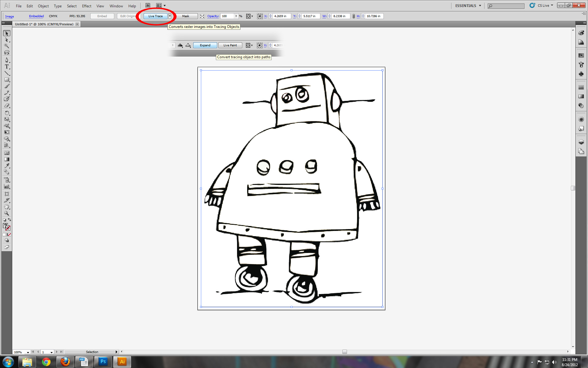Select the Zoom tool
This screenshot has height=368, width=588.
[7, 213]
